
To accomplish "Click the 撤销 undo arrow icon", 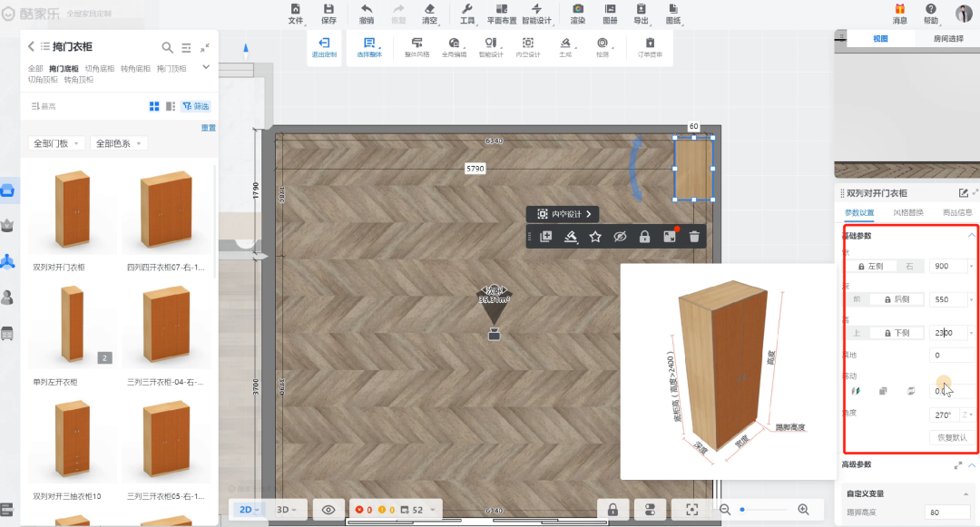I will click(366, 9).
